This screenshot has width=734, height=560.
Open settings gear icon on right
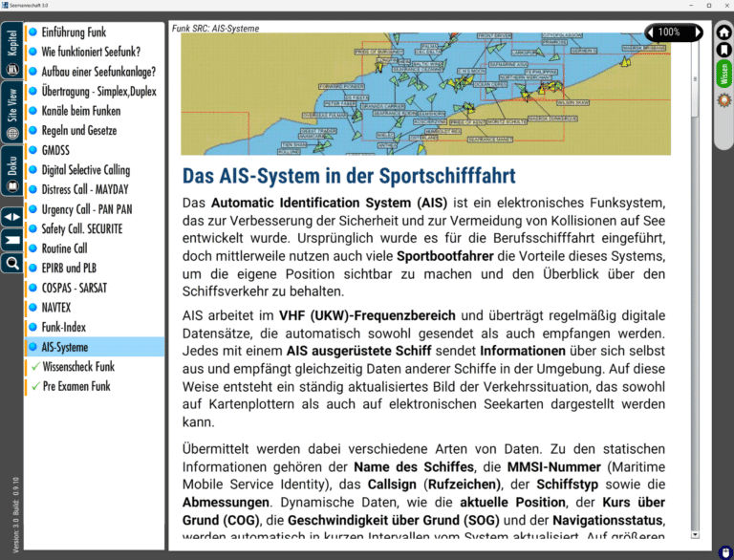(723, 100)
